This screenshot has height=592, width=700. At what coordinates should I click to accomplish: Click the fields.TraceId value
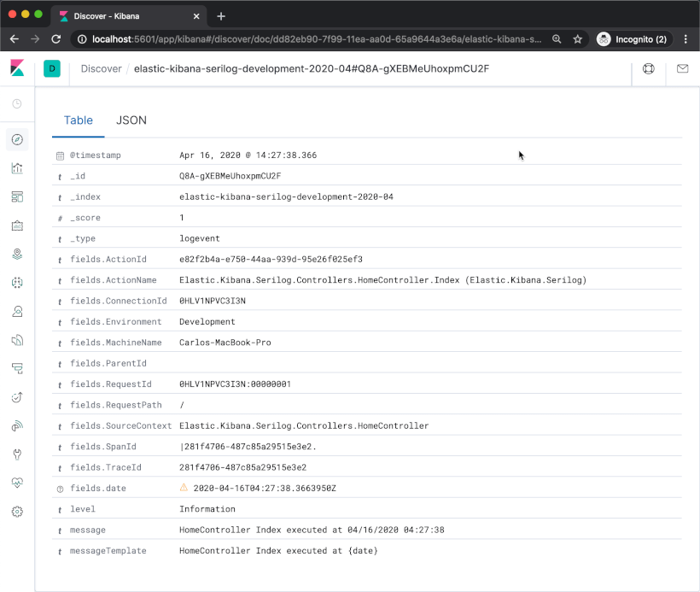click(x=242, y=467)
